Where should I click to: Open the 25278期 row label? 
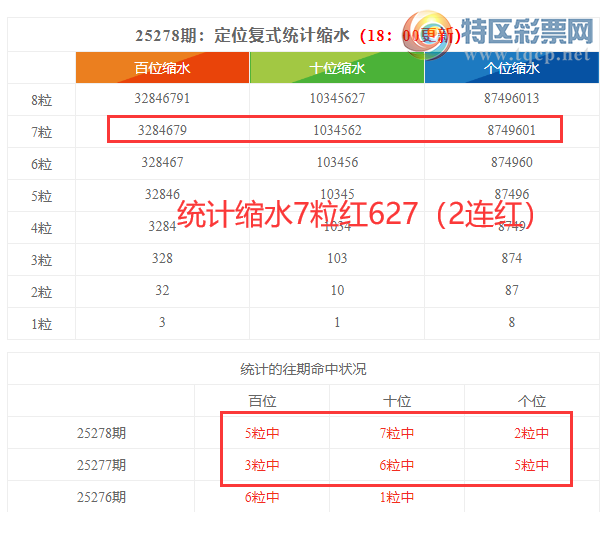pos(102,434)
